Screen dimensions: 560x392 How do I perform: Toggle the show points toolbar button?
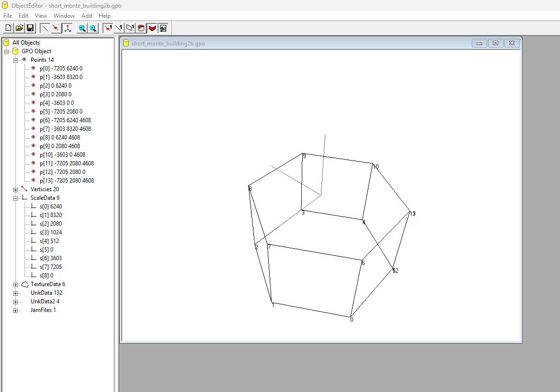pyautogui.click(x=56, y=28)
